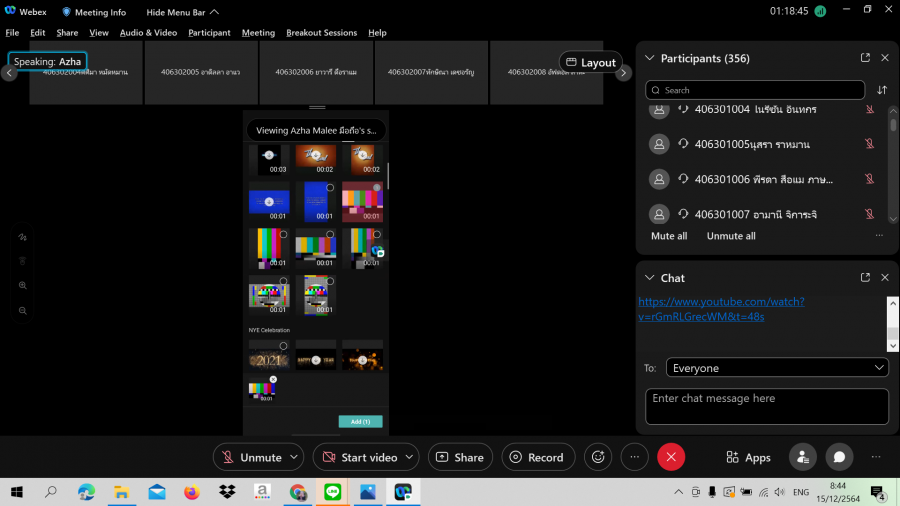Open the more options ellipsis button

pos(635,457)
